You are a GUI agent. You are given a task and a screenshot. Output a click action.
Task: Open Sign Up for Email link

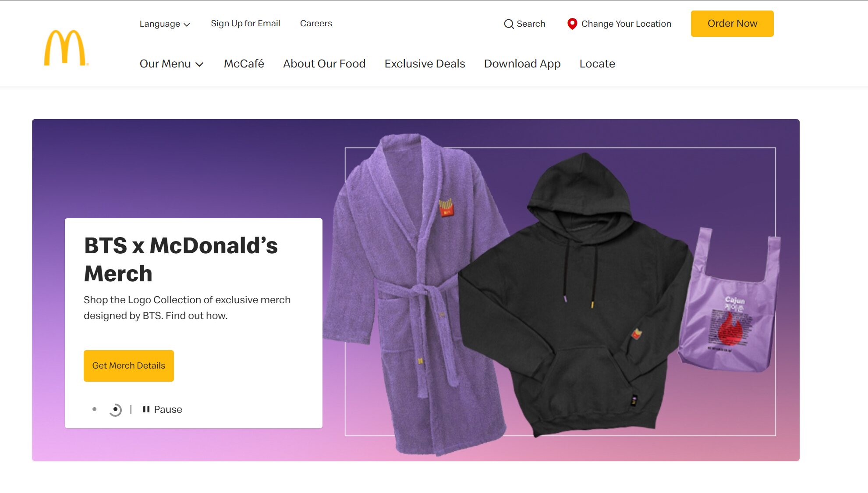(x=245, y=24)
